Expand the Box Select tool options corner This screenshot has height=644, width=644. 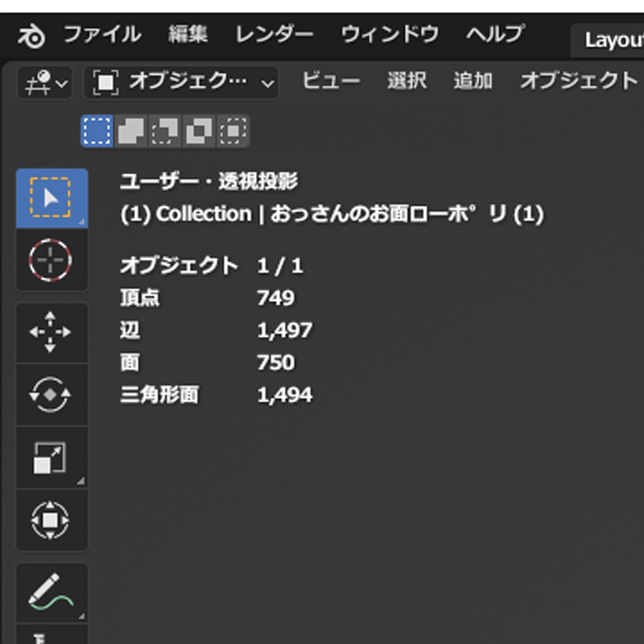click(x=82, y=221)
